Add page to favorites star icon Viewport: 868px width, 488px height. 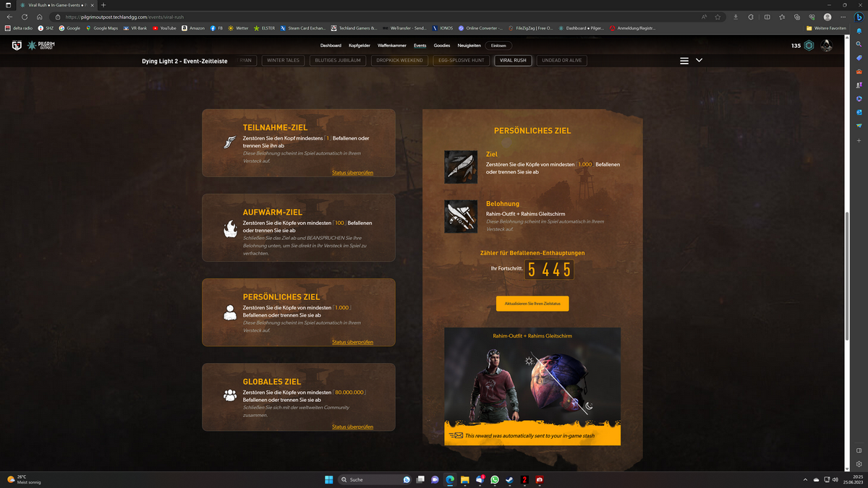click(718, 17)
